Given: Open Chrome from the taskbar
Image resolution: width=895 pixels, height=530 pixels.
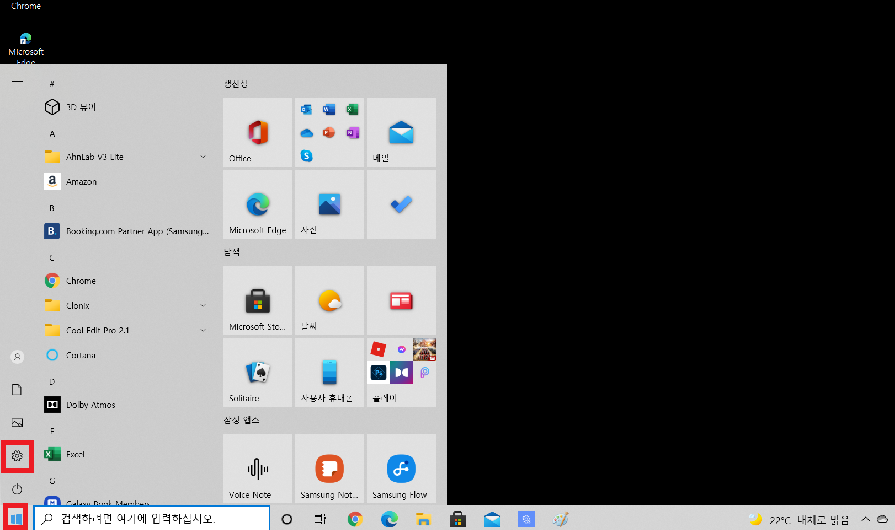Looking at the screenshot, I should (355, 519).
